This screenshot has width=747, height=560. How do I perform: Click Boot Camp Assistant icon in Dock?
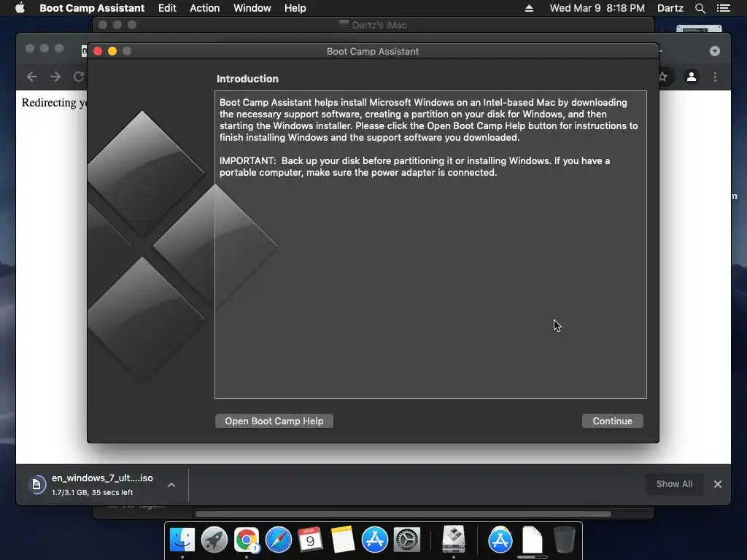pyautogui.click(x=454, y=539)
